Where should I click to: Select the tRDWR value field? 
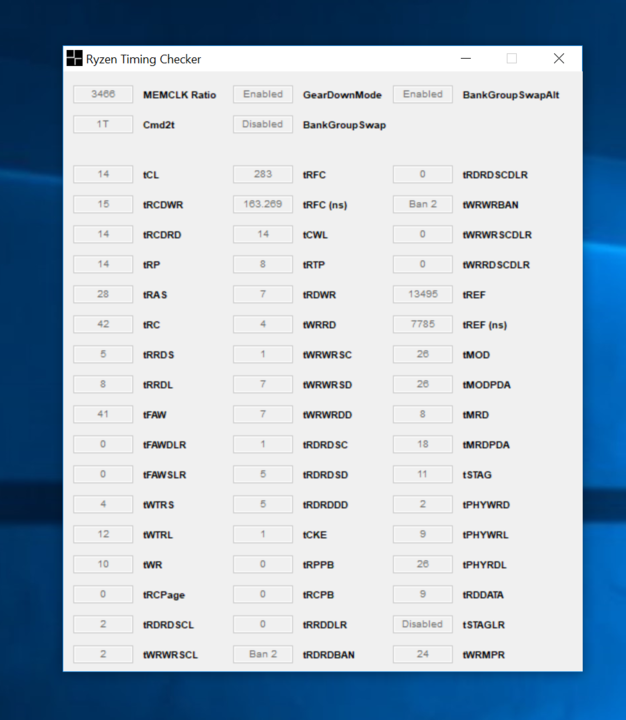coord(263,294)
